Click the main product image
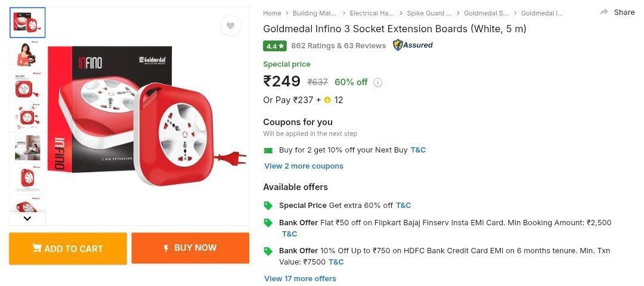 pyautogui.click(x=147, y=116)
